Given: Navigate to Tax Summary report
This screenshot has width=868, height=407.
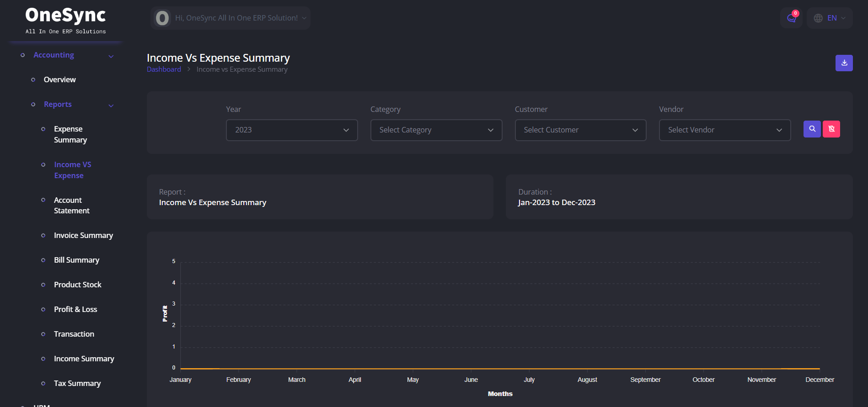Looking at the screenshot, I should [77, 383].
